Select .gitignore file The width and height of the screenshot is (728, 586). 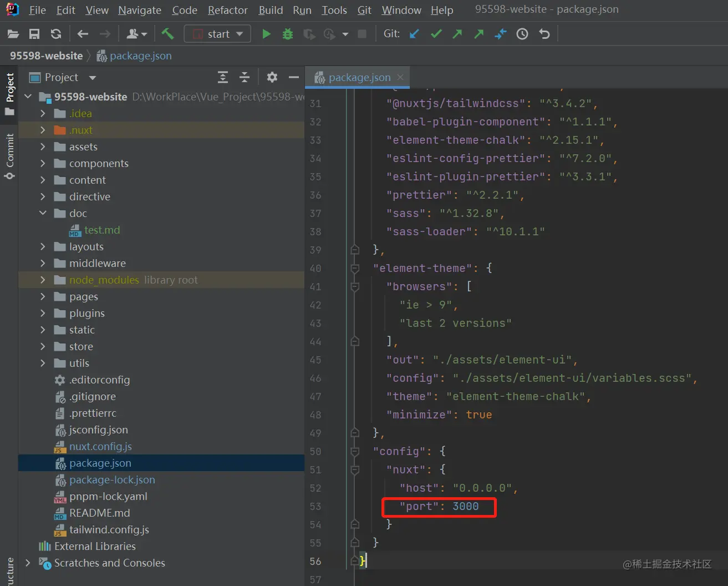(x=92, y=396)
